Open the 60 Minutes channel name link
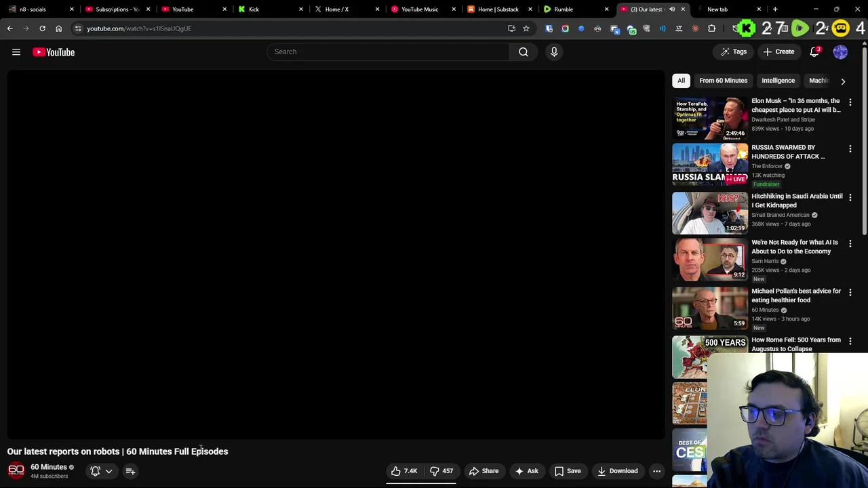The height and width of the screenshot is (488, 868). click(49, 467)
